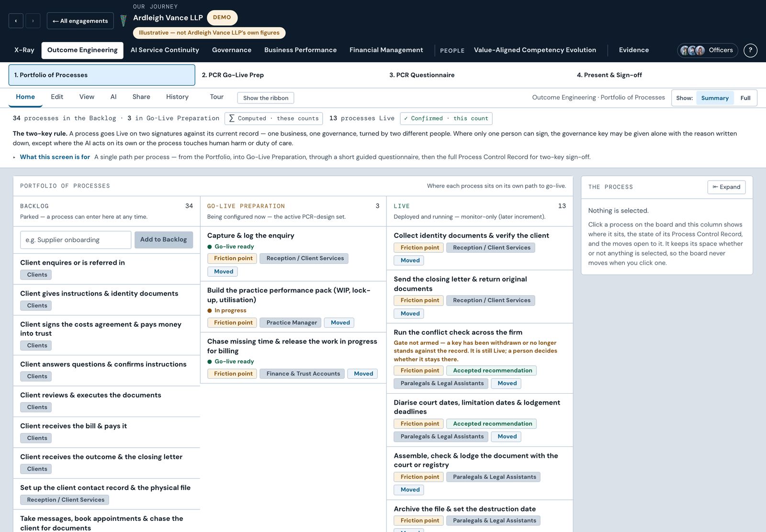This screenshot has width=766, height=532.
Task: Click Accepted recommendation tag under conflict check
Action: tap(492, 371)
